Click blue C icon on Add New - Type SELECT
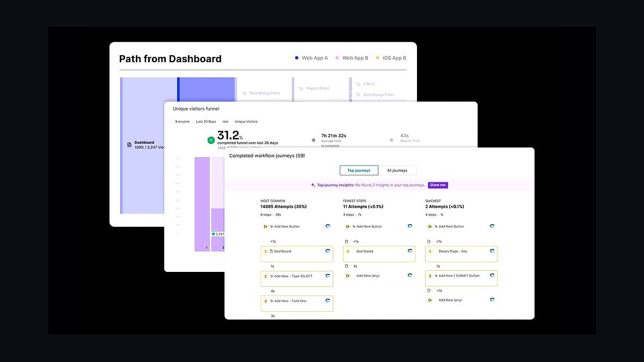The image size is (644, 362). (327, 276)
